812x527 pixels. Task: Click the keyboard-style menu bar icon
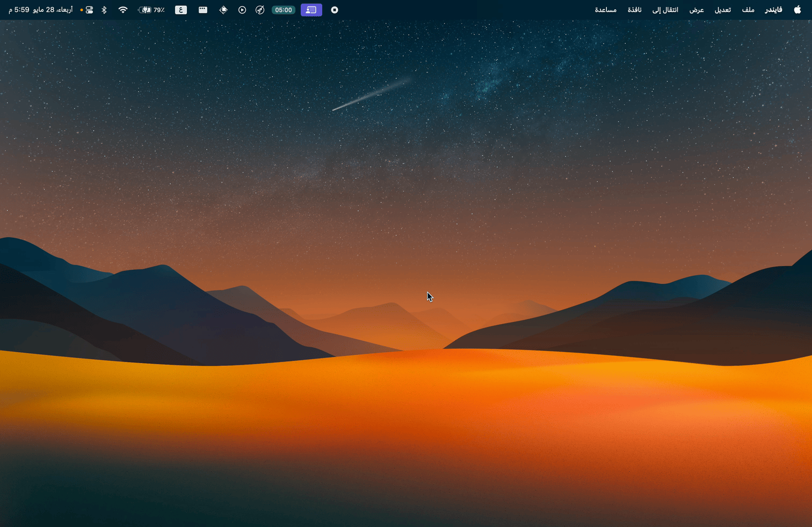[x=203, y=10]
